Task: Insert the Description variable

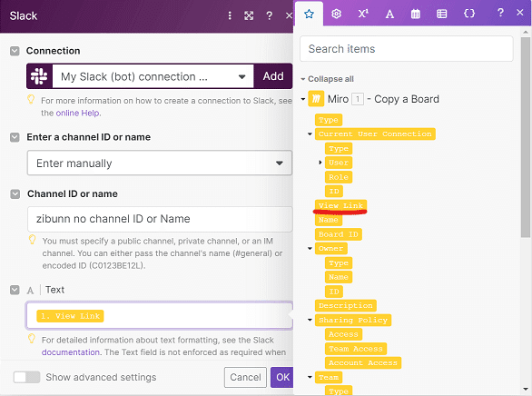Action: (x=345, y=305)
